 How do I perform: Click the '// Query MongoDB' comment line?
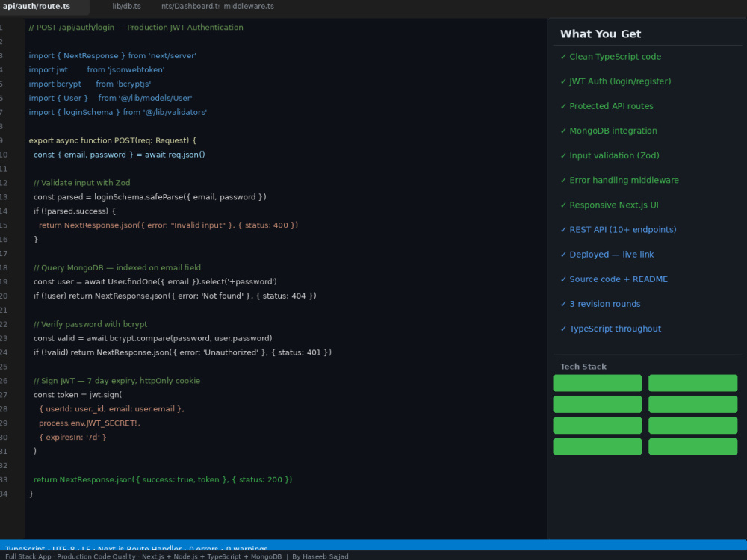click(x=117, y=267)
